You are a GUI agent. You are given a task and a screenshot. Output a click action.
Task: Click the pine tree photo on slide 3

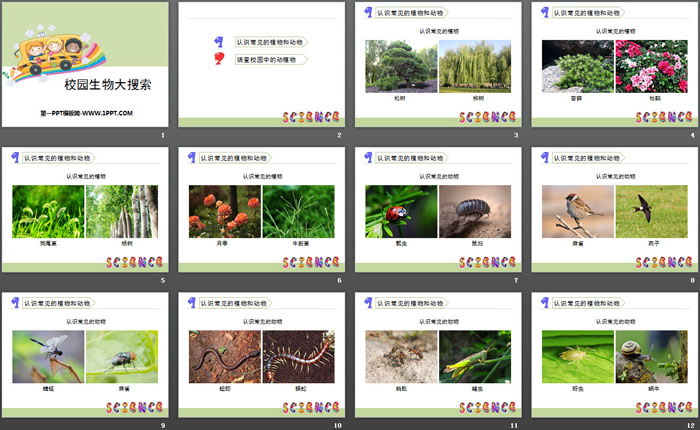401,67
